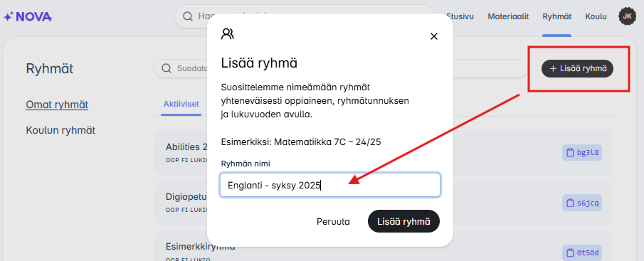This screenshot has height=261, width=644.
Task: Click the group icon in dialog header
Action: (x=227, y=33)
